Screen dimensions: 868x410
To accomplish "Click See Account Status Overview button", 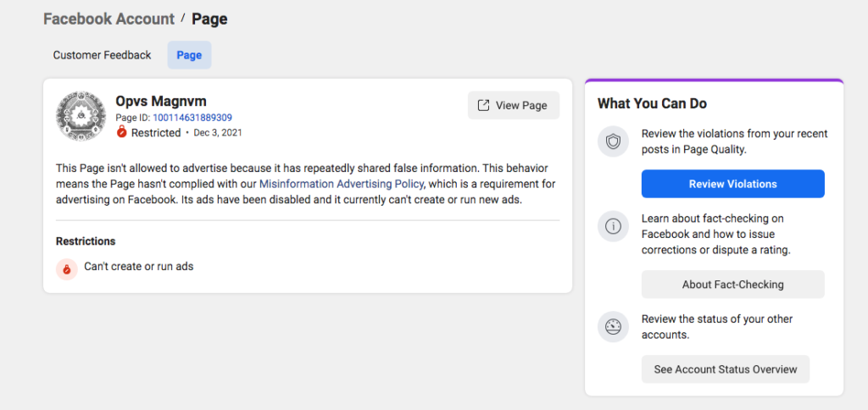I will (x=726, y=369).
